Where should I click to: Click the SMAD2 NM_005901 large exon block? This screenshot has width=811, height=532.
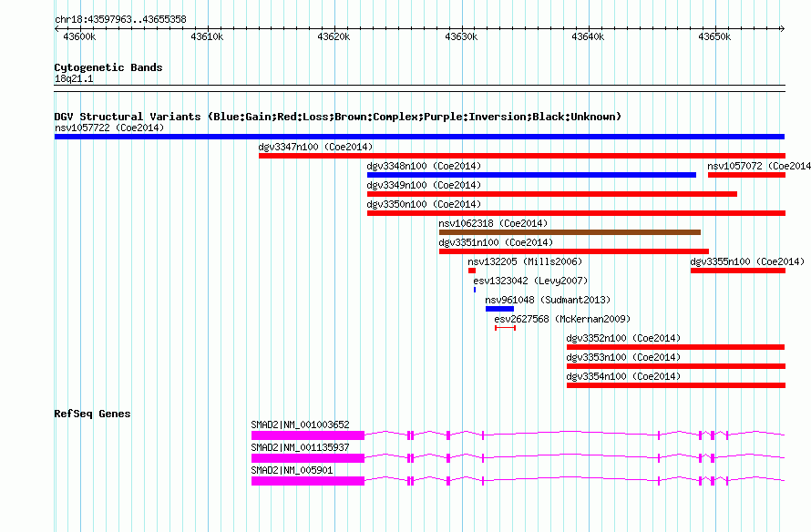(308, 481)
